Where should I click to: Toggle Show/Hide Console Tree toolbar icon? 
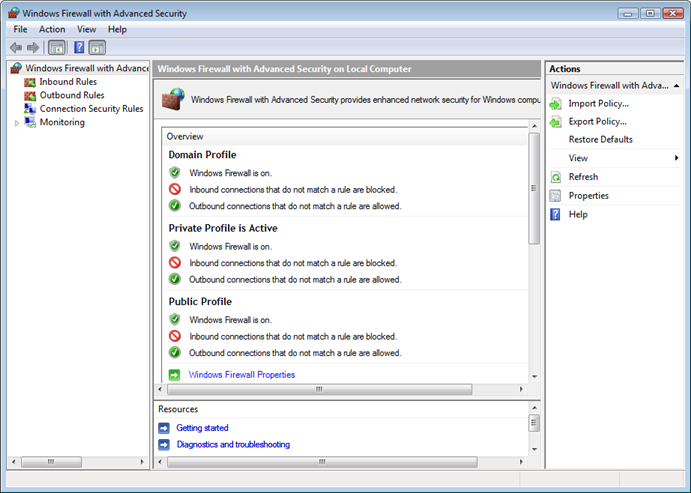point(57,48)
